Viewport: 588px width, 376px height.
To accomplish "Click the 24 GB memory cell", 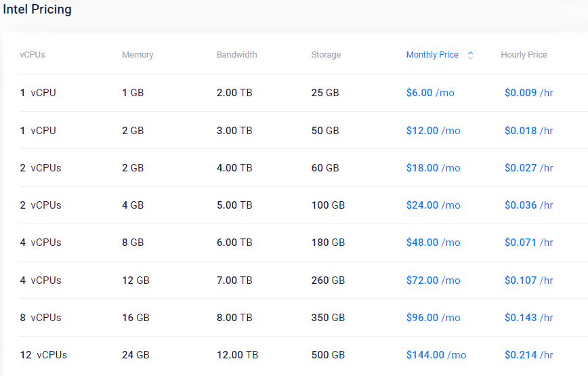I will [x=135, y=354].
